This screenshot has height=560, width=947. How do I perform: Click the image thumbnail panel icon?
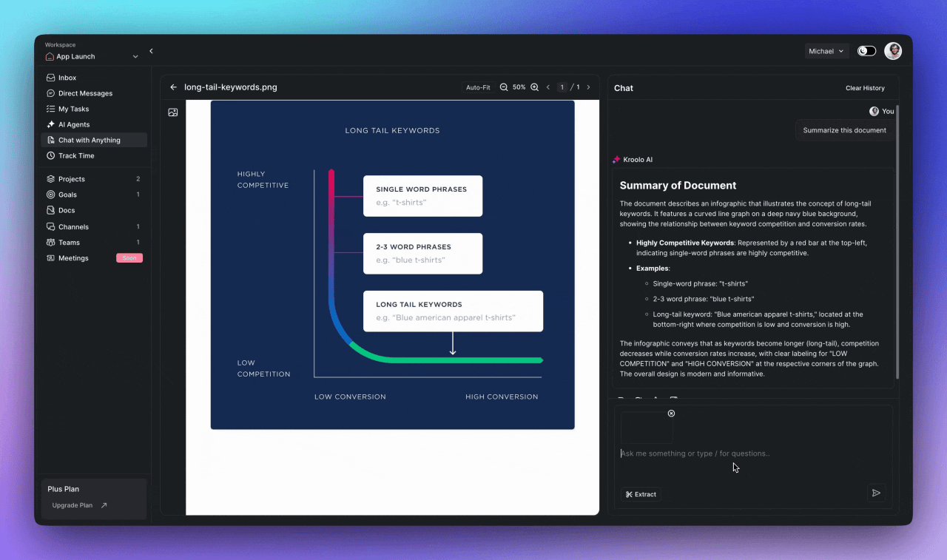point(173,112)
